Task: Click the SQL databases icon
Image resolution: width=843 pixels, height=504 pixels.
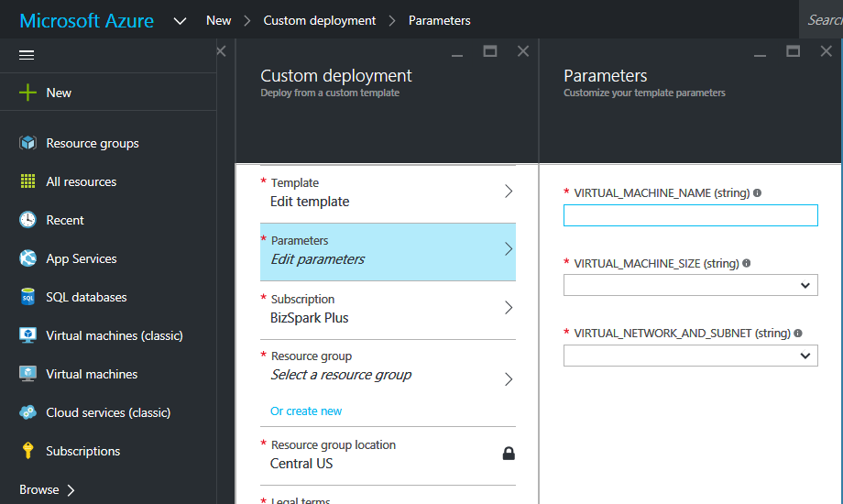Action: 28,297
